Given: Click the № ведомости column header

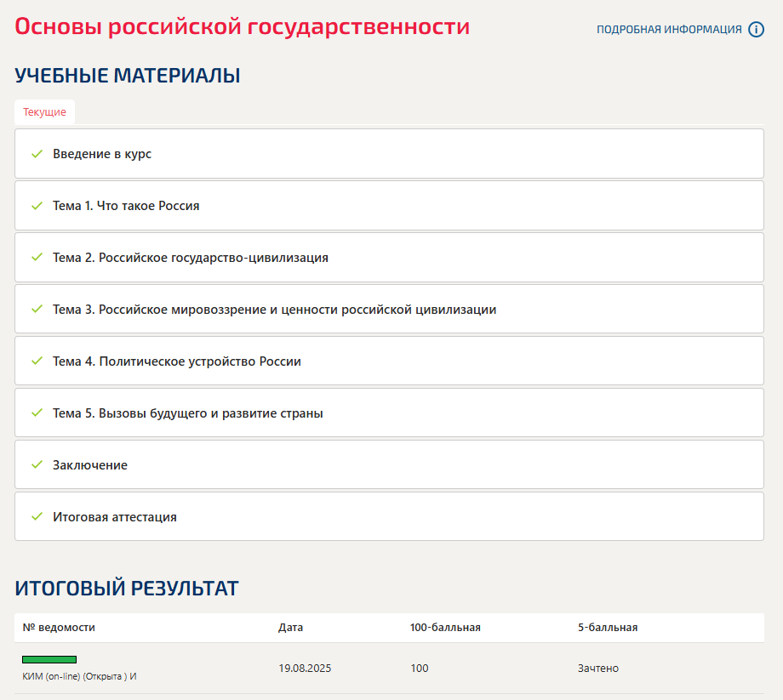Looking at the screenshot, I should tap(59, 628).
